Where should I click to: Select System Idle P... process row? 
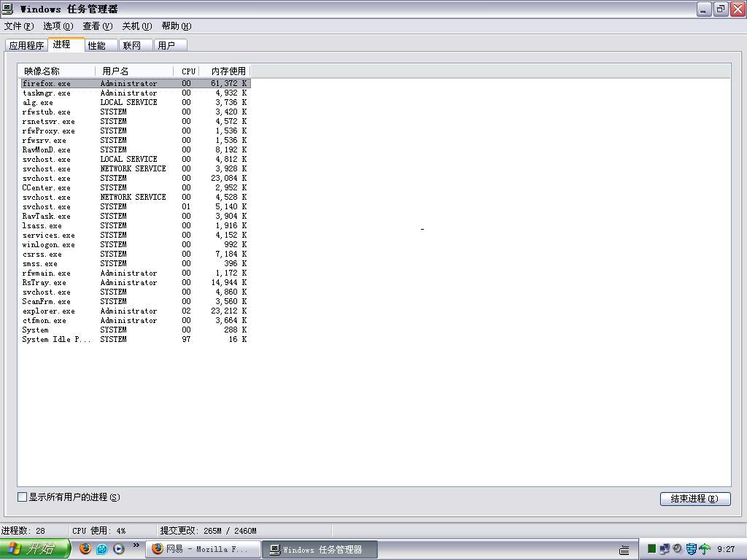[136, 340]
